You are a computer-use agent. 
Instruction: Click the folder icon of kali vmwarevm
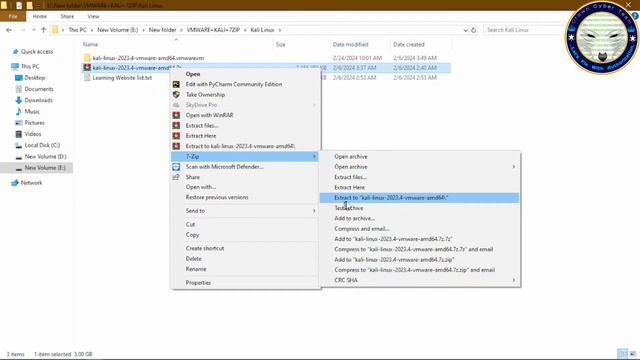click(87, 58)
